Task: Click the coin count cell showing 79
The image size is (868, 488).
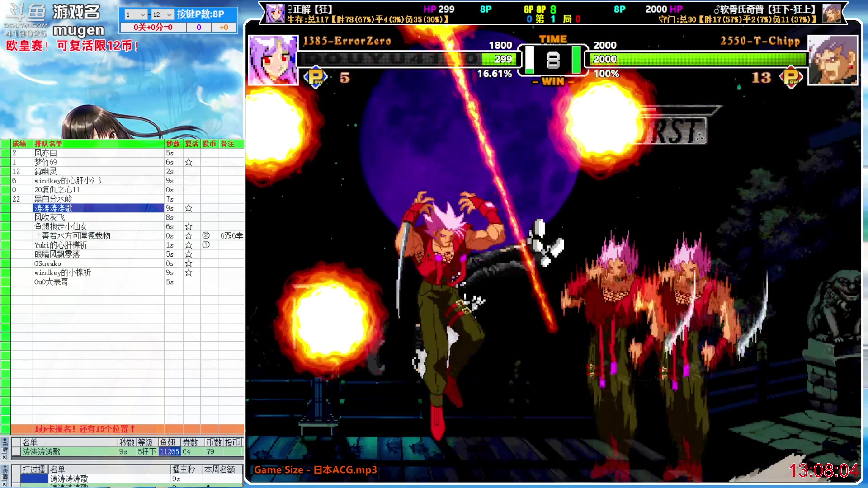Action: (x=214, y=452)
